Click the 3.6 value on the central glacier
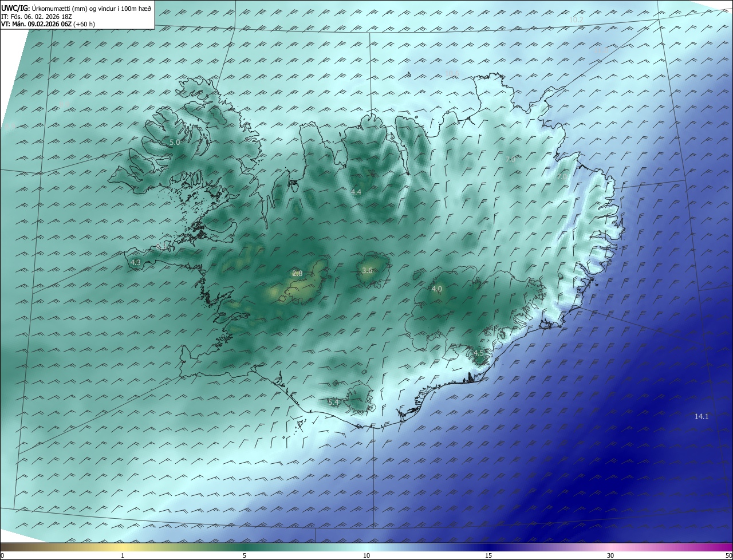This screenshot has width=733, height=560. point(367,271)
